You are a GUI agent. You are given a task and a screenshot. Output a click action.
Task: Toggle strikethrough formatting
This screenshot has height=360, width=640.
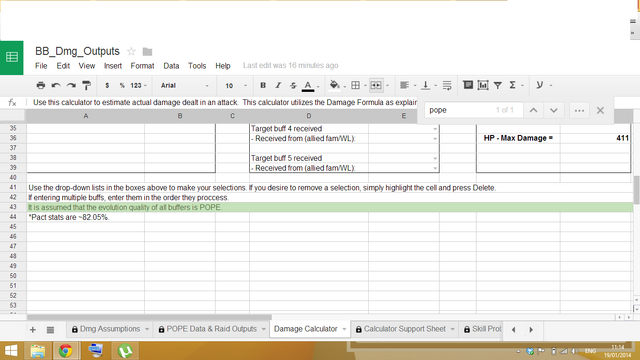point(293,85)
